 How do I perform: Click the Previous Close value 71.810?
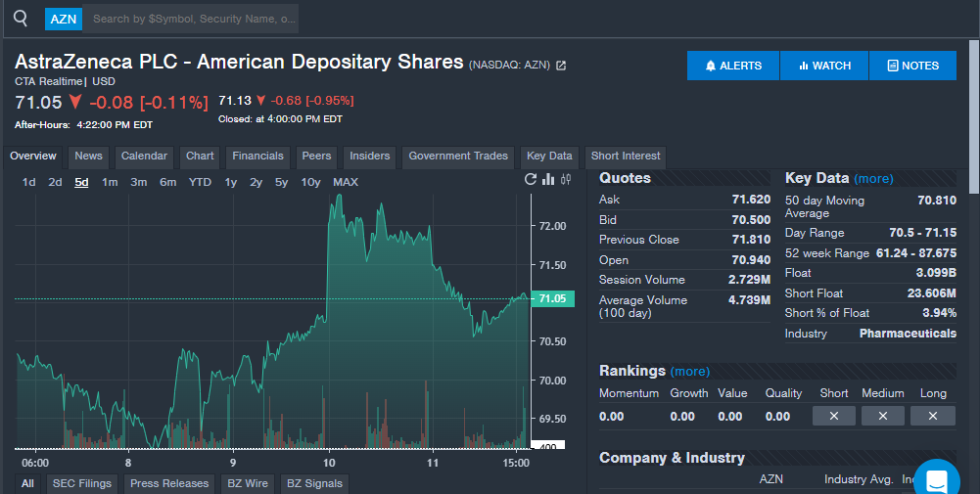(x=751, y=240)
